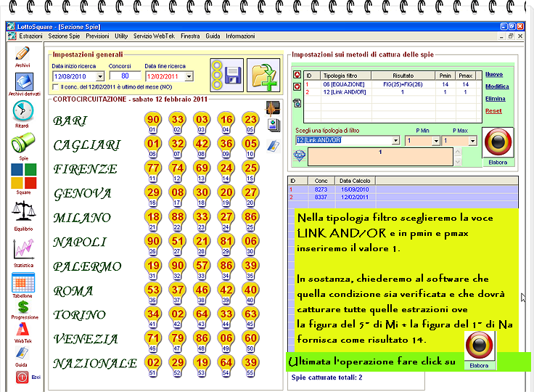Open the Archivi pencil icon
This screenshot has height=392, width=534.
22,54
